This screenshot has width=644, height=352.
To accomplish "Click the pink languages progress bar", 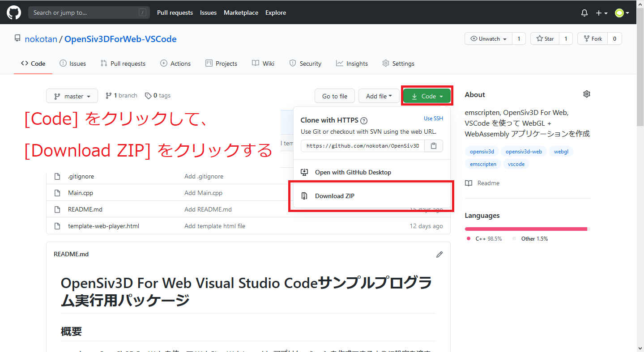I will pos(526,229).
